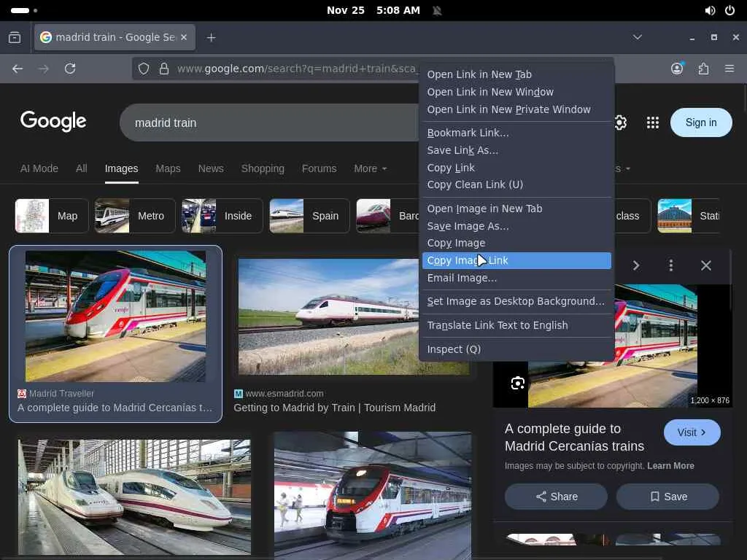Select Open Link in New Tab
Image resolution: width=747 pixels, height=560 pixels.
(x=516, y=74)
